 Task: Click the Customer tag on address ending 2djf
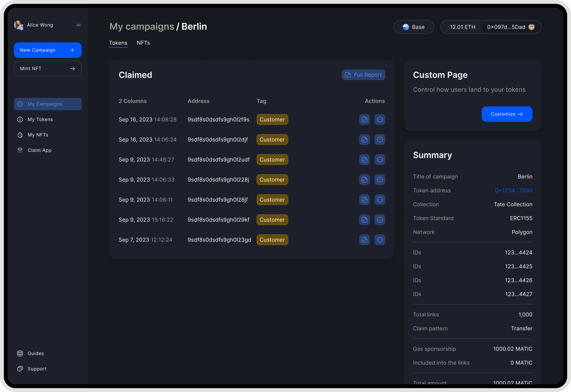tap(272, 140)
